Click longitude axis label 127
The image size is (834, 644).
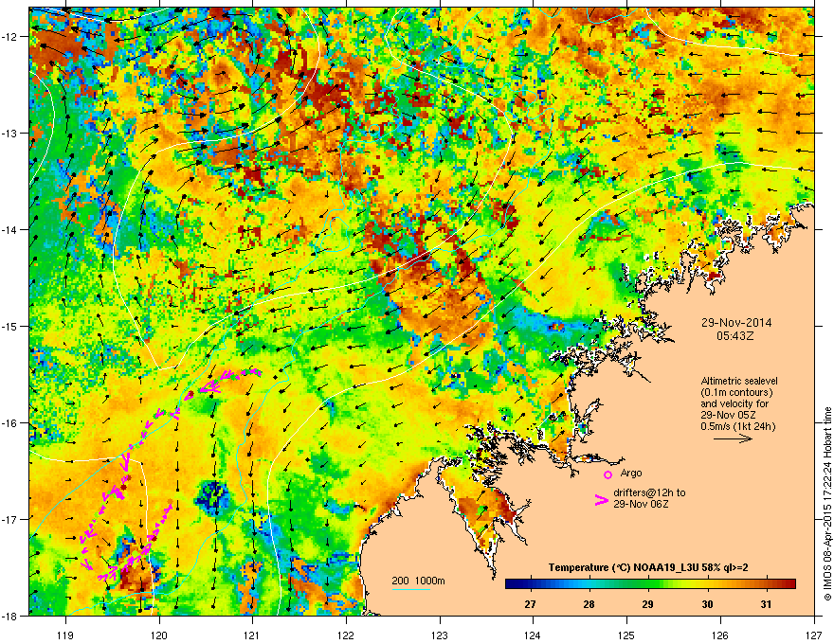pyautogui.click(x=814, y=635)
